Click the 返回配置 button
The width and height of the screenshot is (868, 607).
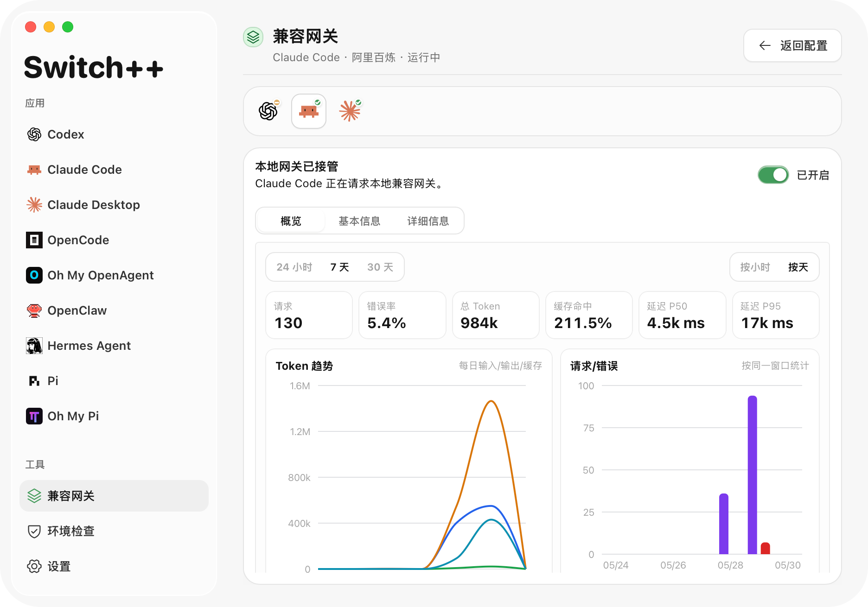point(792,45)
